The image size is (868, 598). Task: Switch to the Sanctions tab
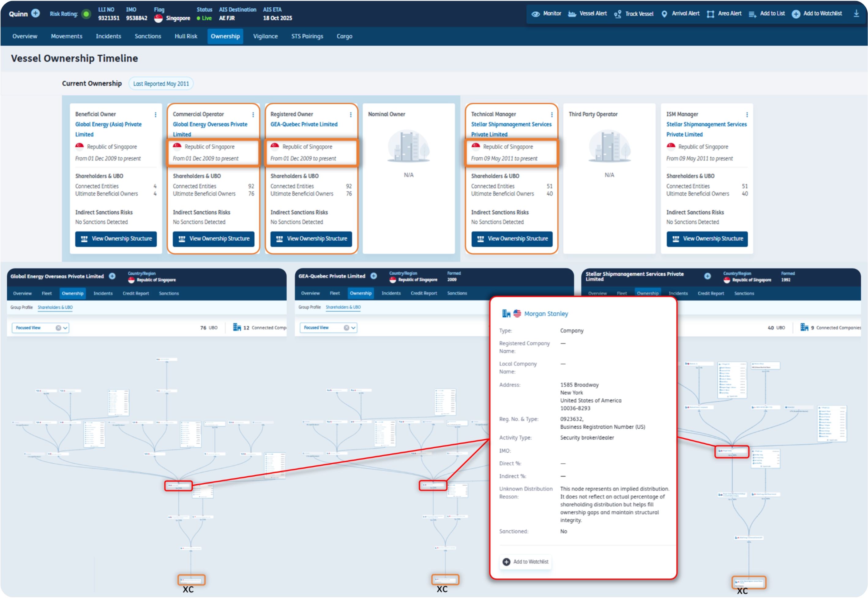click(x=148, y=36)
